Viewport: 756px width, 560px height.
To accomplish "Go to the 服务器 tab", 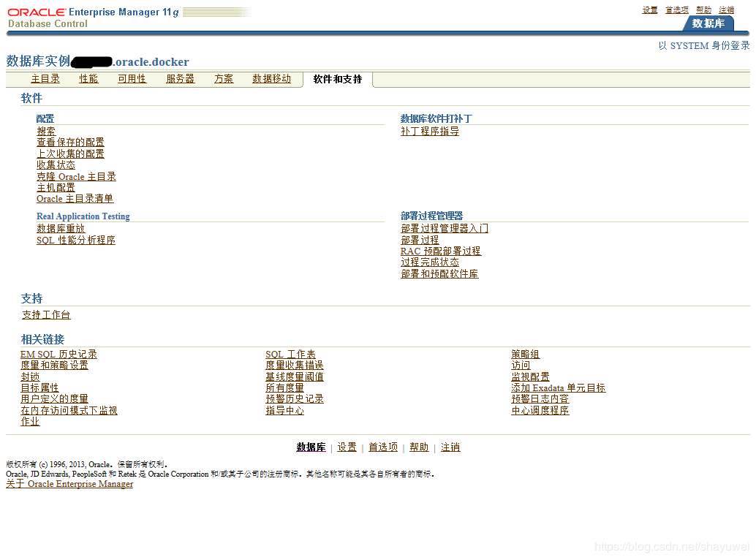I will coord(181,78).
